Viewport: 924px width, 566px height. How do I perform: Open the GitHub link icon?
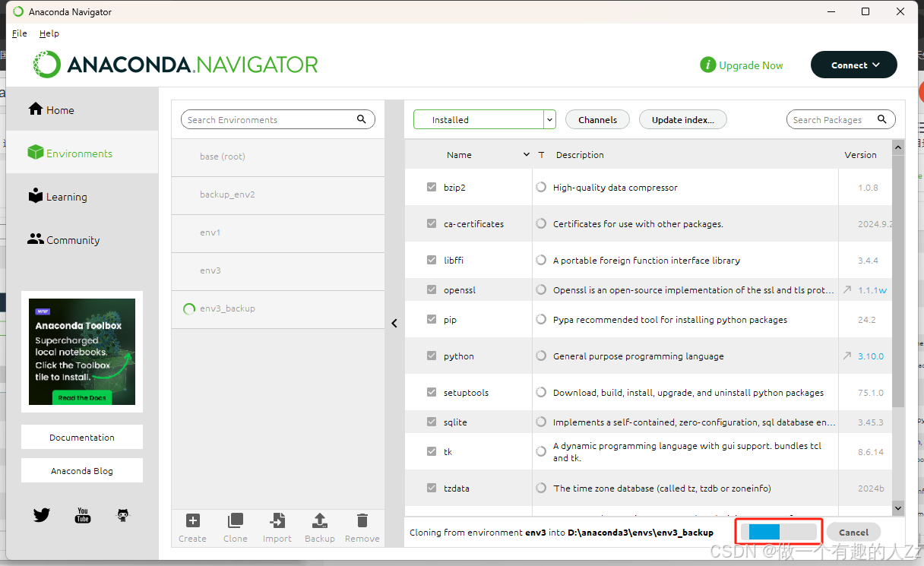pos(123,515)
